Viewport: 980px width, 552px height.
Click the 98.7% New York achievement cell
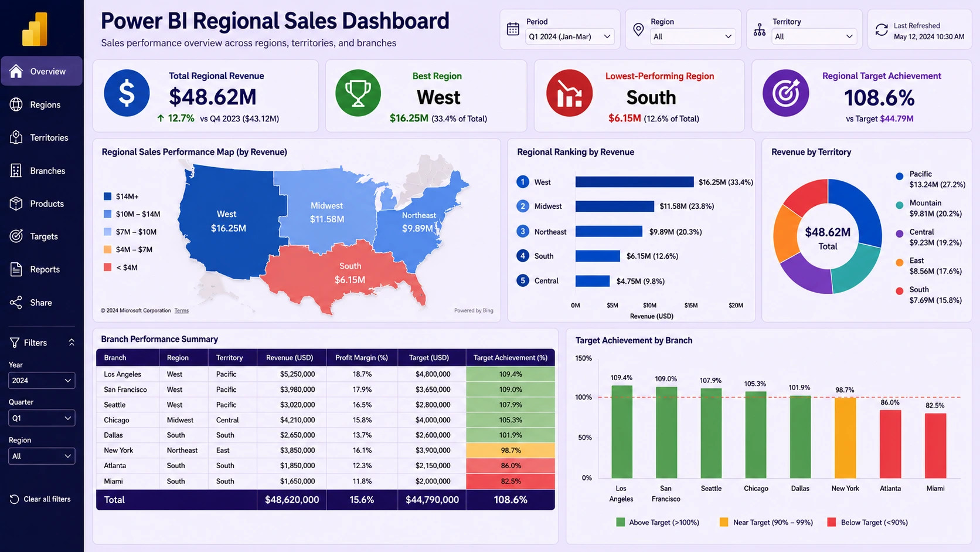click(511, 450)
